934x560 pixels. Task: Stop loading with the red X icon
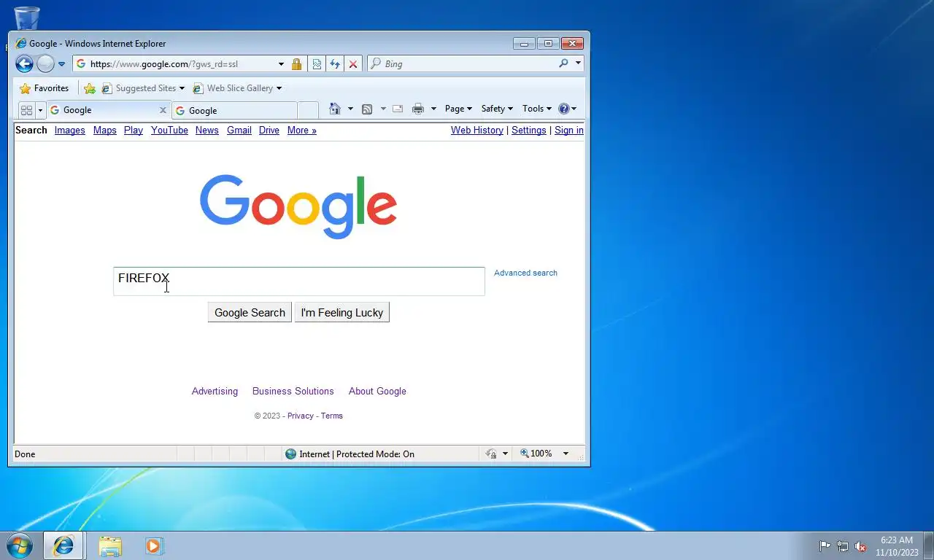353,64
